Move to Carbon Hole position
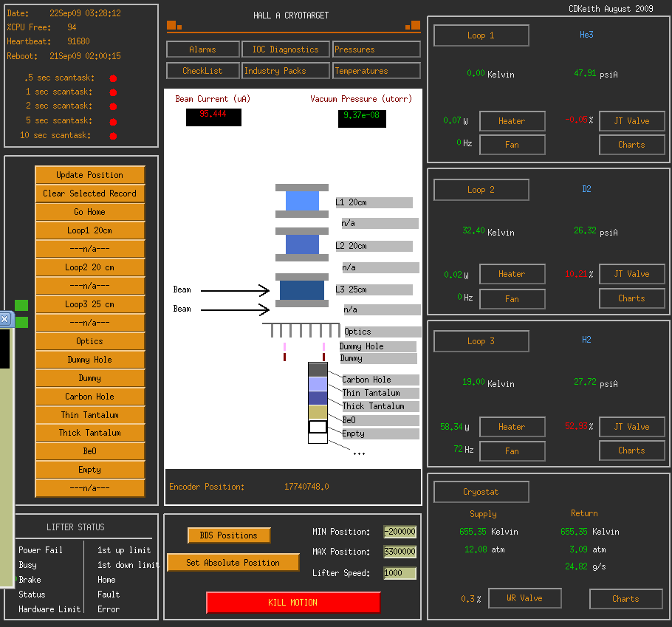This screenshot has width=672, height=627. (x=90, y=396)
